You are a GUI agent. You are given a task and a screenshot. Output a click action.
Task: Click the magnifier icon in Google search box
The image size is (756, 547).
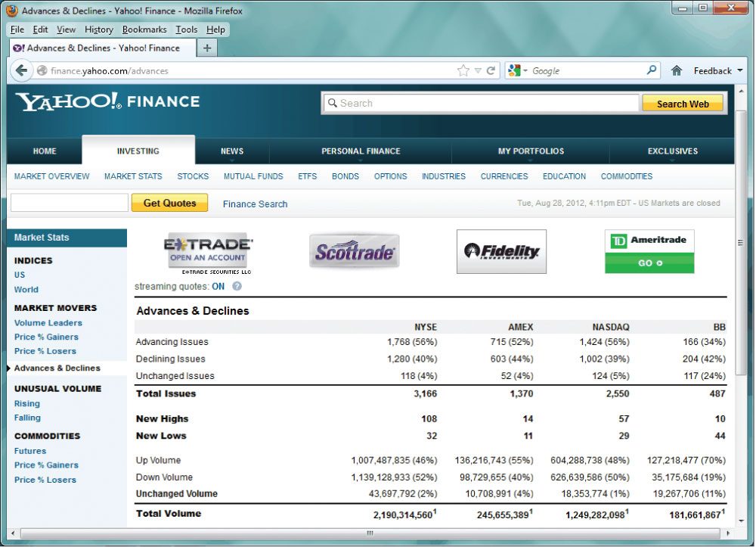[x=652, y=70]
